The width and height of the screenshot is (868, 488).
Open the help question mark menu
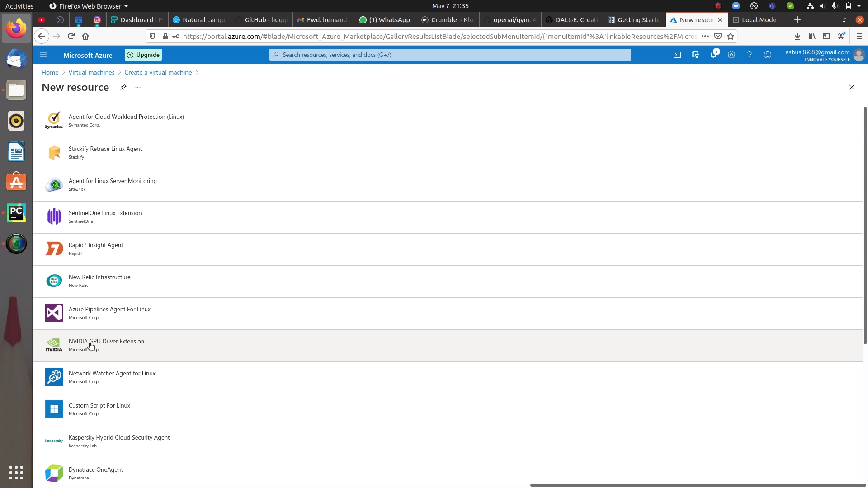[750, 55]
